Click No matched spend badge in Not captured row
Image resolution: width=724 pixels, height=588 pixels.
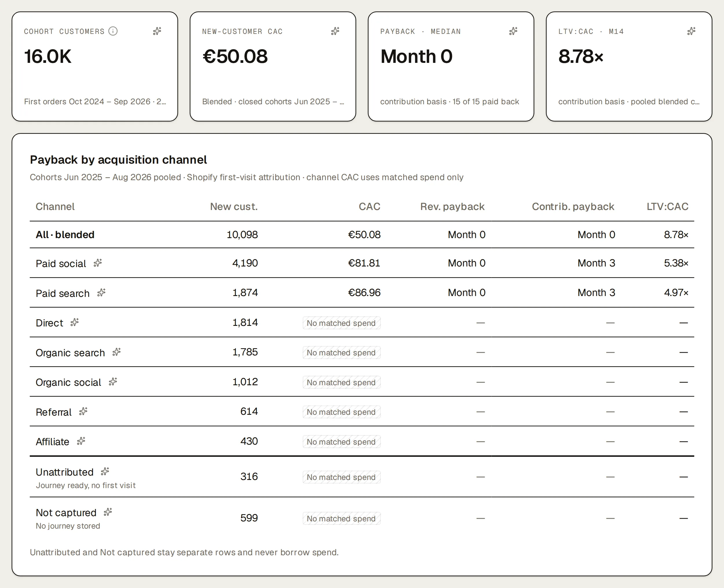coord(341,518)
